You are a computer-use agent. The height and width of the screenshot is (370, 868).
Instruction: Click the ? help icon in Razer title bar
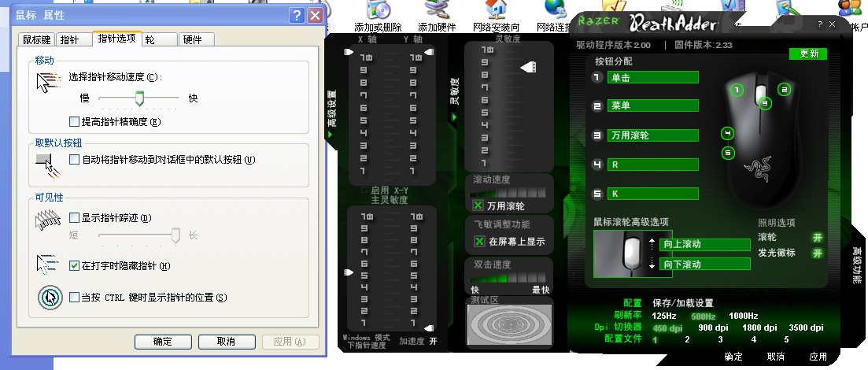821,24
